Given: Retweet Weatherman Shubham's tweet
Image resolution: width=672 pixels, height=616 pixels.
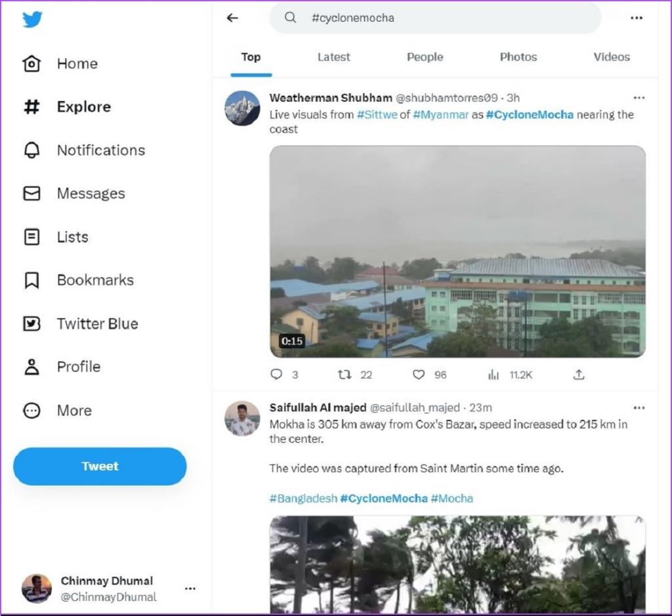Looking at the screenshot, I should click(x=345, y=375).
